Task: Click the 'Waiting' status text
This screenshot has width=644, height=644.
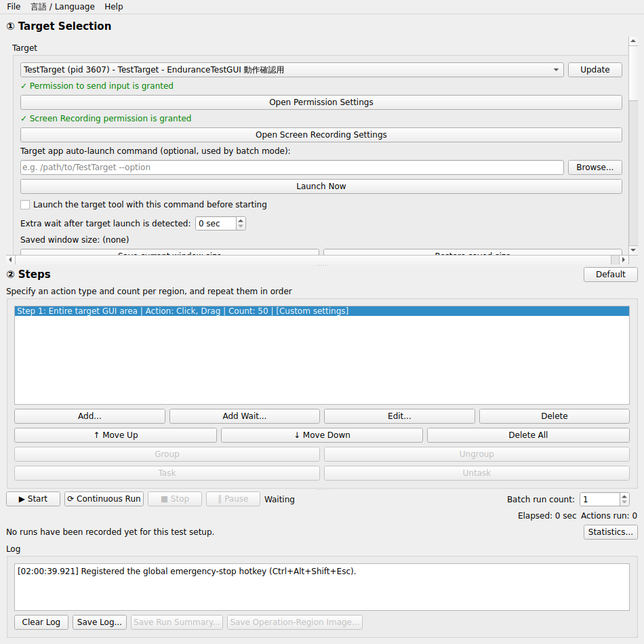Action: (x=279, y=500)
